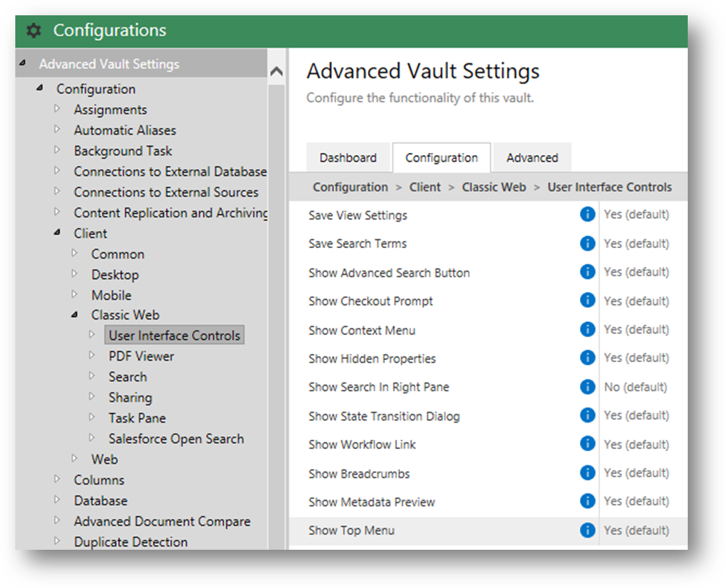Viewport: 726px width, 588px height.
Task: Select User Interface Controls in tree
Action: (x=175, y=335)
